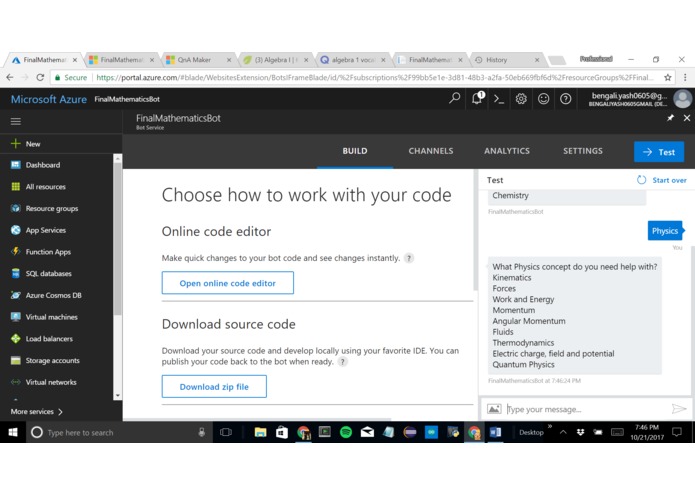
Task: Click the Type your message input
Action: click(587, 409)
